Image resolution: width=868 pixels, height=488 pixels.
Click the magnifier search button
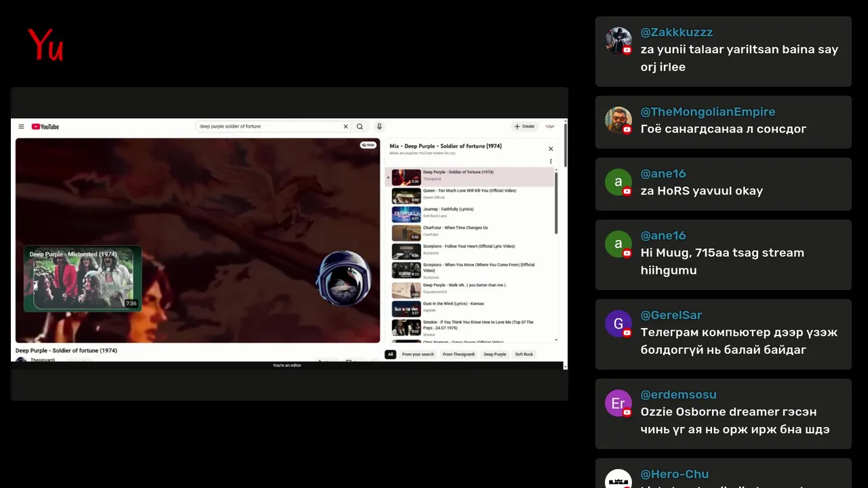tap(360, 127)
